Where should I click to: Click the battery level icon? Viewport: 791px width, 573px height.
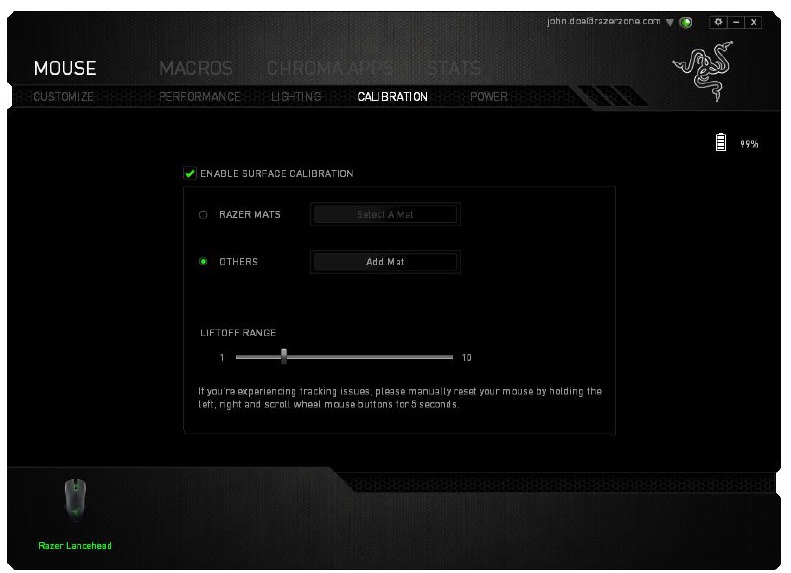tap(721, 142)
